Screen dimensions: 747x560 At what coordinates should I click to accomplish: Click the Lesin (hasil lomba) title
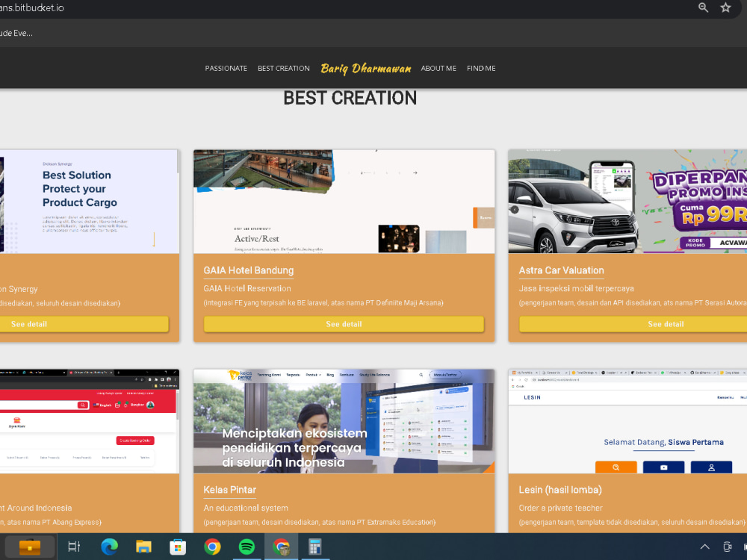coord(560,490)
